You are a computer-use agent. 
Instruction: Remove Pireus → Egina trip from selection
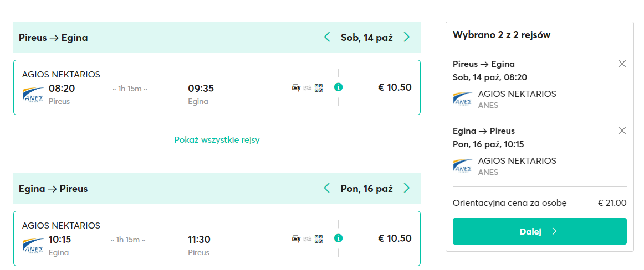click(622, 64)
